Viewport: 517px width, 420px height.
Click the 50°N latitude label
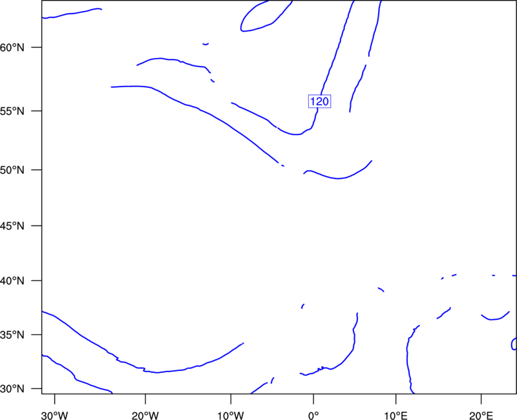coord(12,170)
